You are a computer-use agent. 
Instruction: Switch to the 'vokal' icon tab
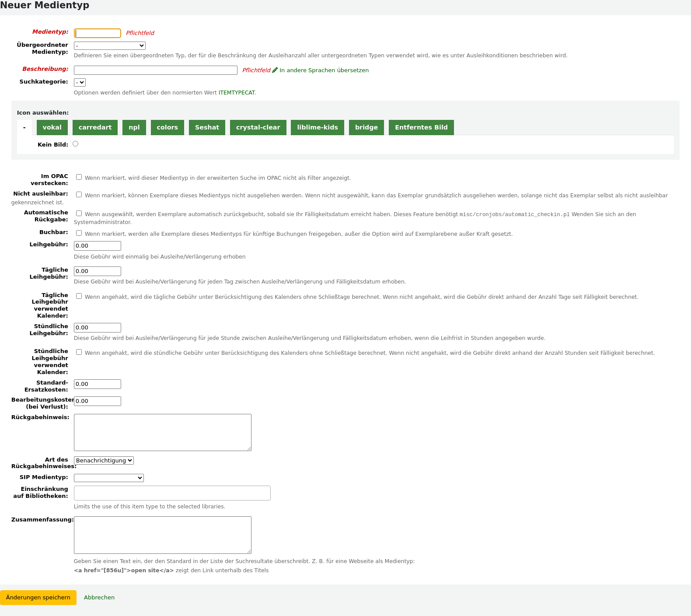coord(52,127)
